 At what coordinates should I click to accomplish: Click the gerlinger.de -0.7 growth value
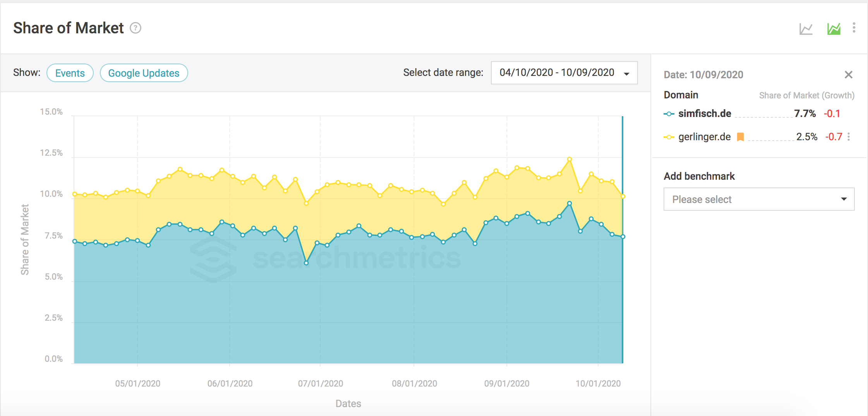coord(834,137)
